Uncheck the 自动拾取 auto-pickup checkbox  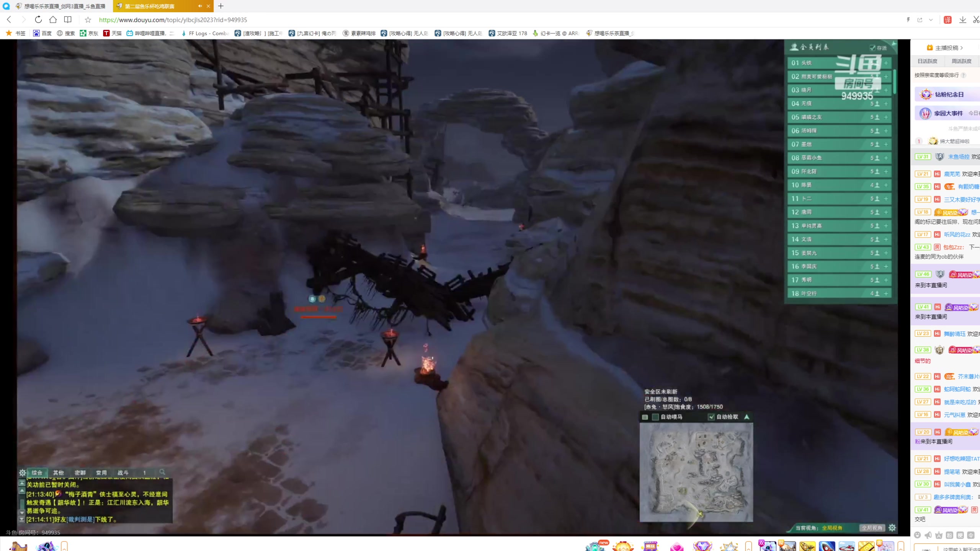pyautogui.click(x=711, y=417)
